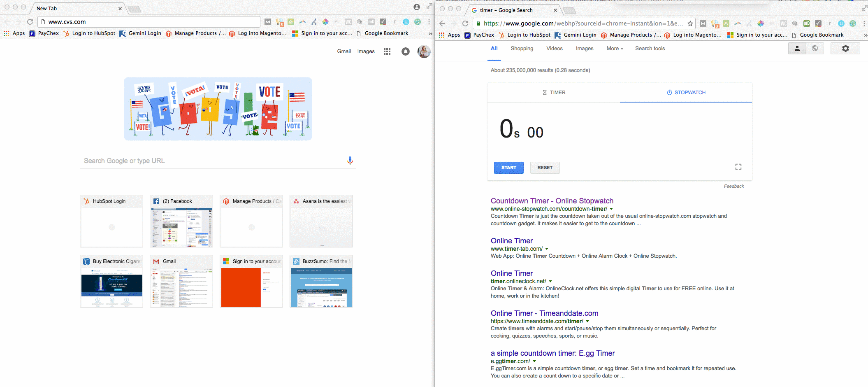Image resolution: width=868 pixels, height=387 pixels.
Task: Open the Images link on the New Tab page
Action: click(x=366, y=51)
